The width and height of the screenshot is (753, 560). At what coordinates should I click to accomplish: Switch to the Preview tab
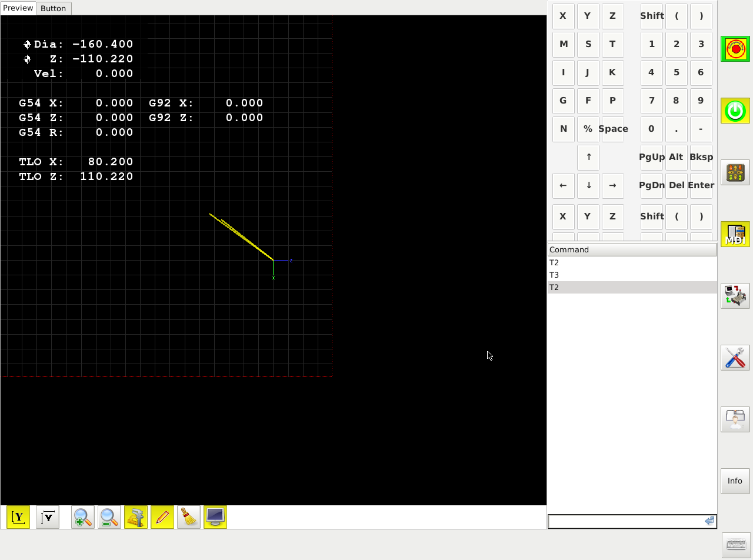(x=18, y=8)
